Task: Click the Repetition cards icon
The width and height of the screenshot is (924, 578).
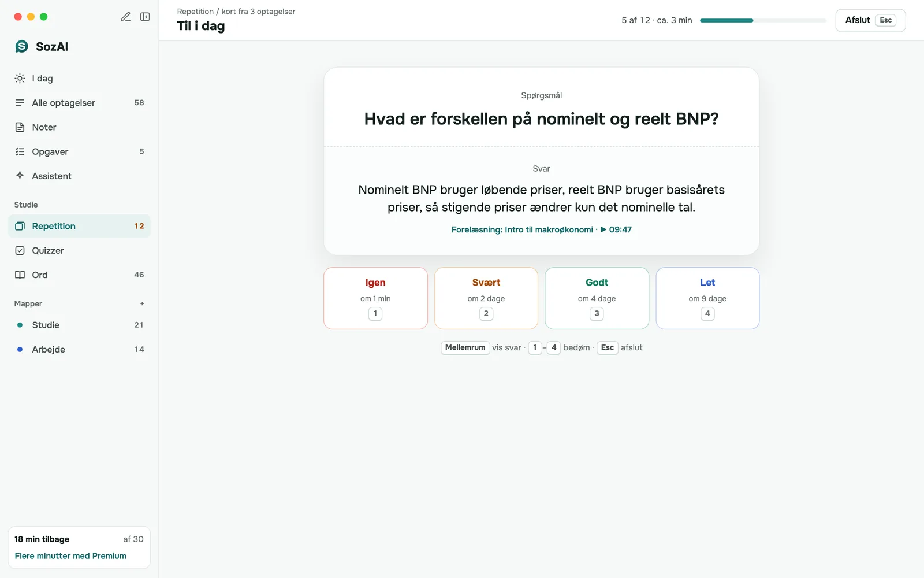Action: [x=20, y=226]
